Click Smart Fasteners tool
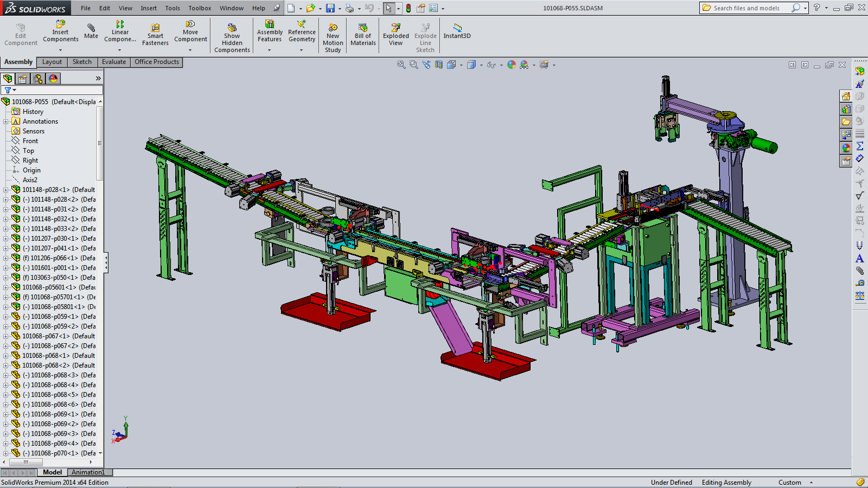The width and height of the screenshot is (868, 488). [x=155, y=35]
